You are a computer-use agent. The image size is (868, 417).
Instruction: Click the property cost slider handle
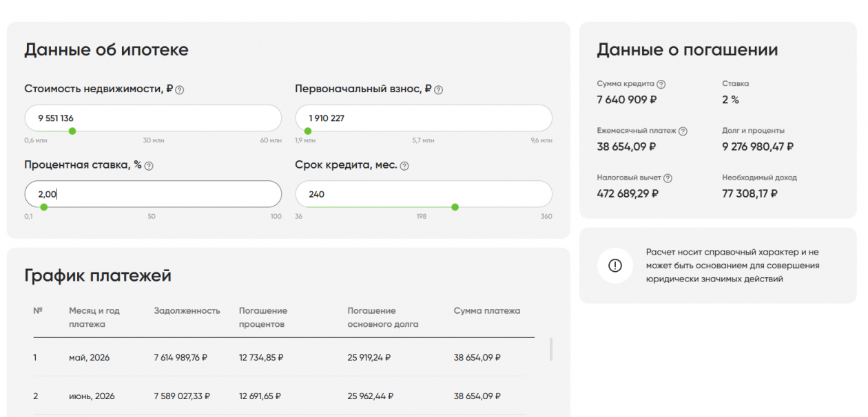point(72,131)
